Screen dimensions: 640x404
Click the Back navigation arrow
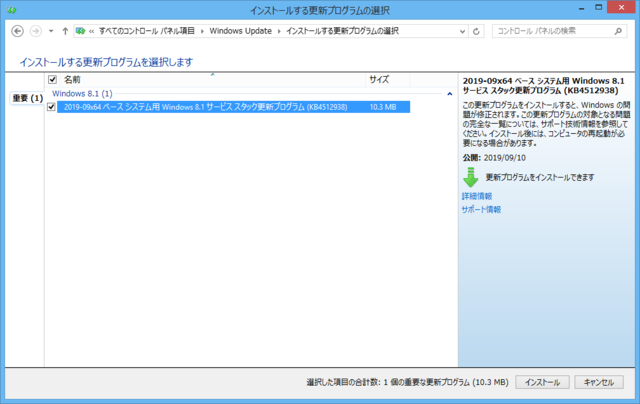18,31
